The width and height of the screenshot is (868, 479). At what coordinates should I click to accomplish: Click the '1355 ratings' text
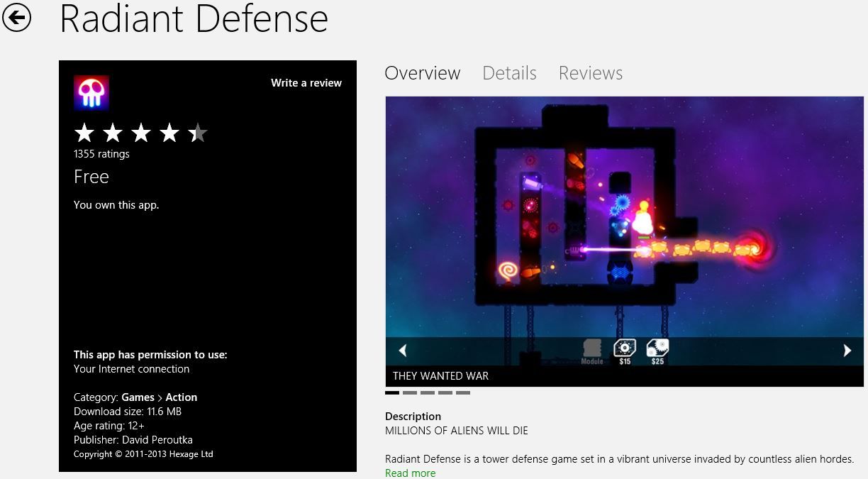[x=101, y=154]
